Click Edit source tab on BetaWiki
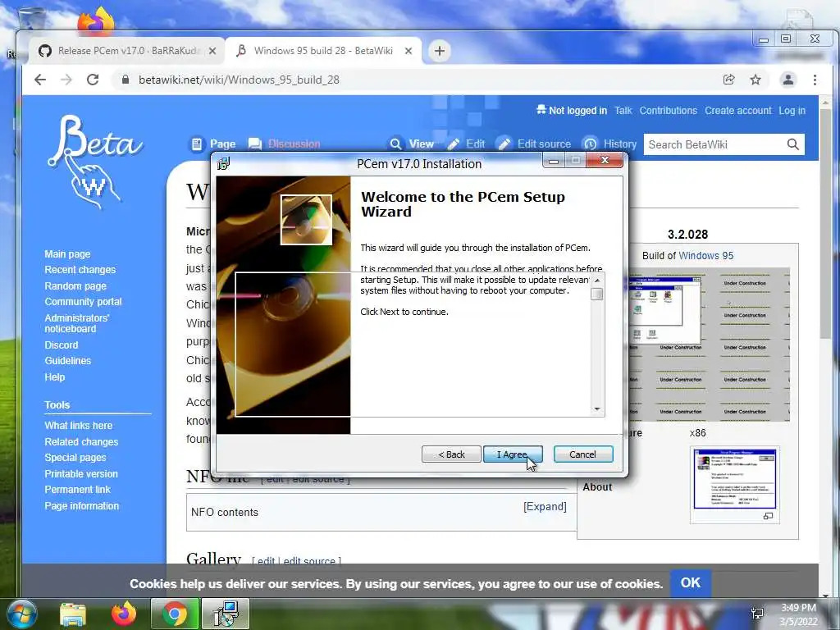The image size is (840, 630). pos(534,144)
